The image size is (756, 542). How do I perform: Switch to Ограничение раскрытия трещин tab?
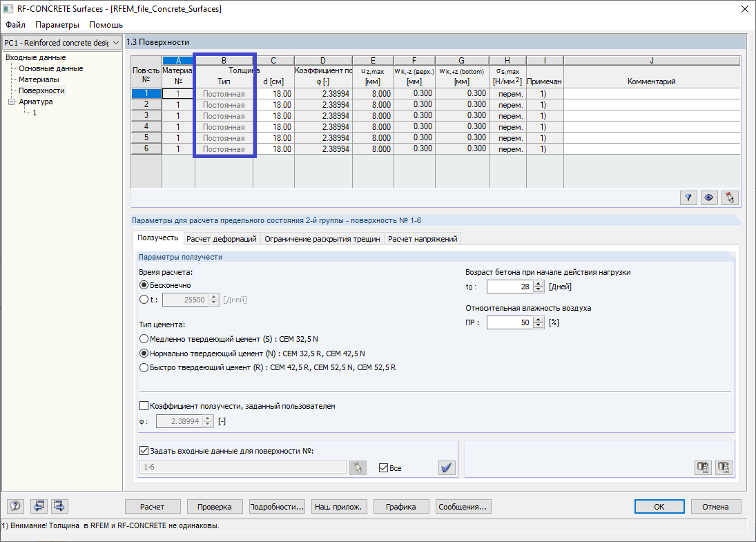point(322,239)
